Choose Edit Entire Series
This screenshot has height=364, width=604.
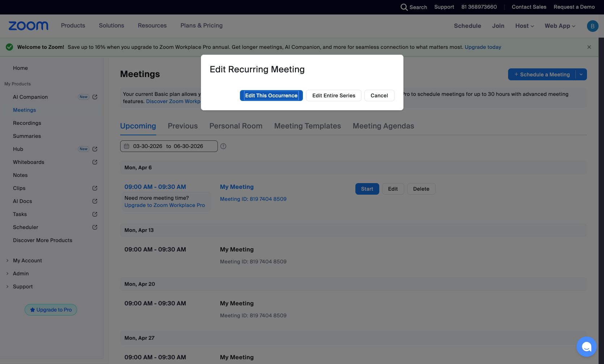[334, 96]
